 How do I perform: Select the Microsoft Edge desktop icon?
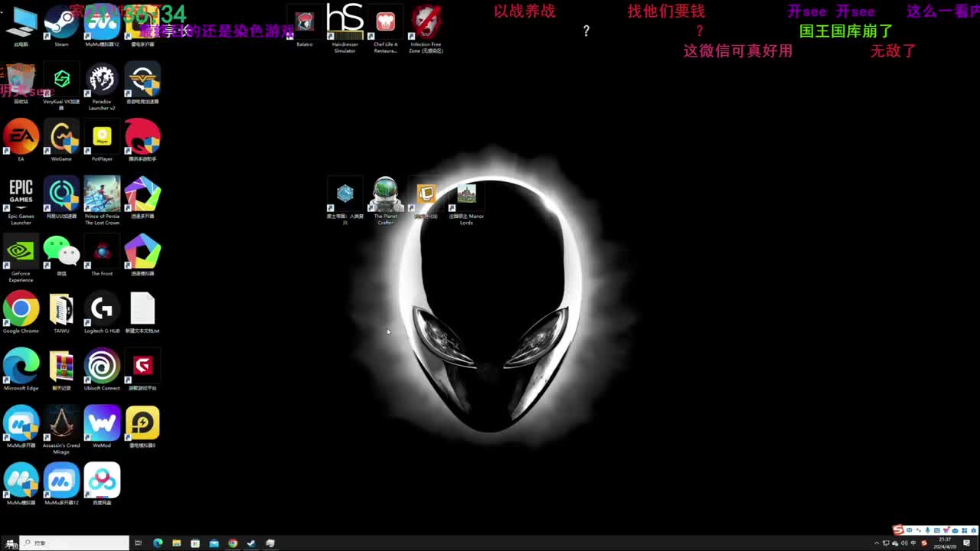click(21, 370)
